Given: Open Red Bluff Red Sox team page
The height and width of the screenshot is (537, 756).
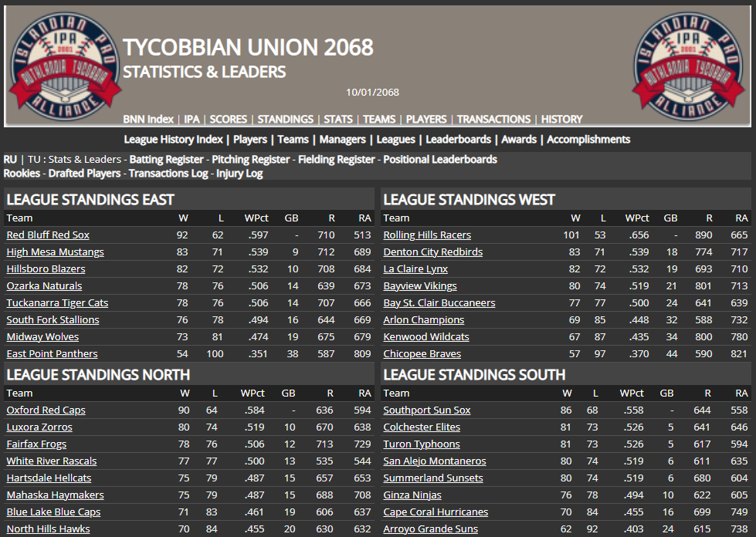Looking at the screenshot, I should [x=48, y=235].
